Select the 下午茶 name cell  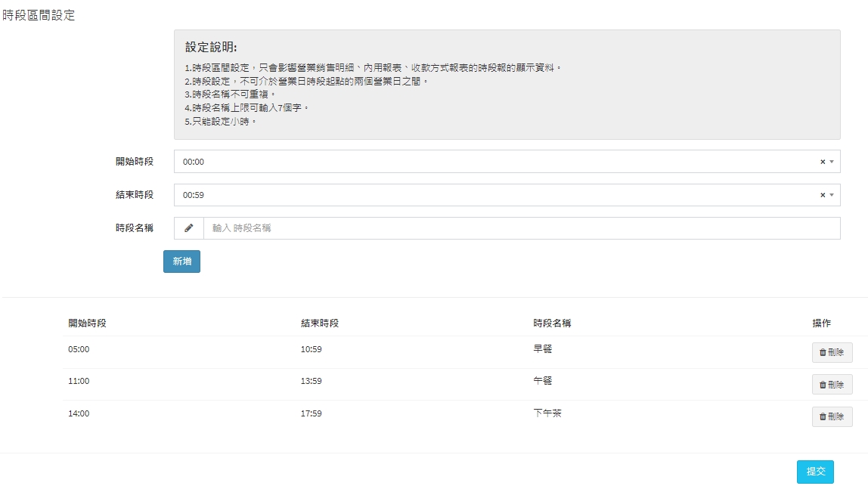[547, 413]
